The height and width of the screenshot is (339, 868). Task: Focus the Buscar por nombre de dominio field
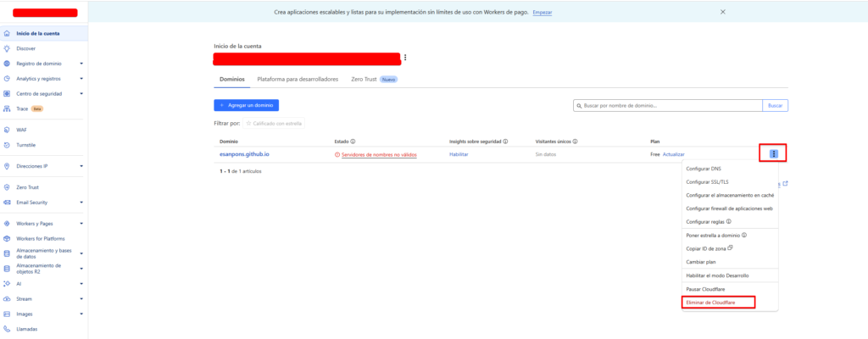668,105
